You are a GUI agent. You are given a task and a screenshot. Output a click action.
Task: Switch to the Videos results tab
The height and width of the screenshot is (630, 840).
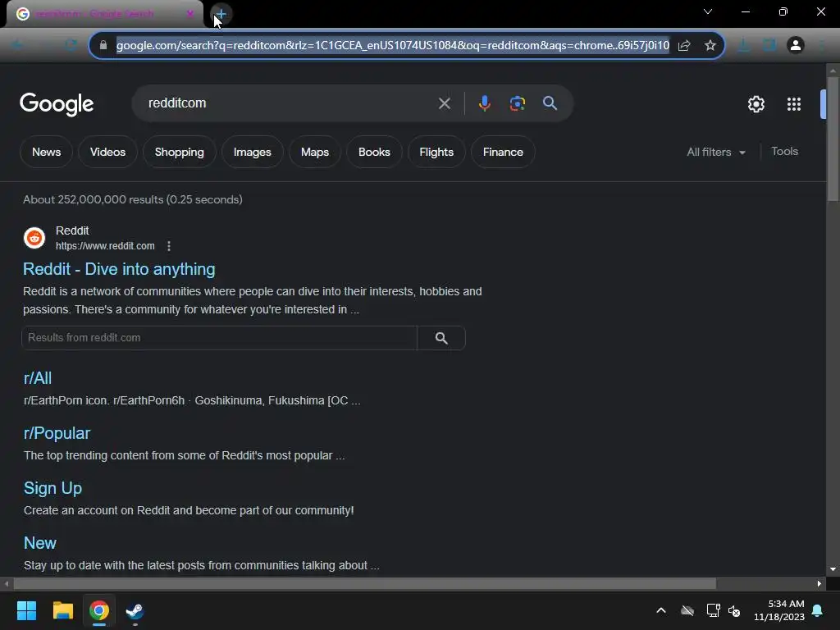tap(107, 152)
